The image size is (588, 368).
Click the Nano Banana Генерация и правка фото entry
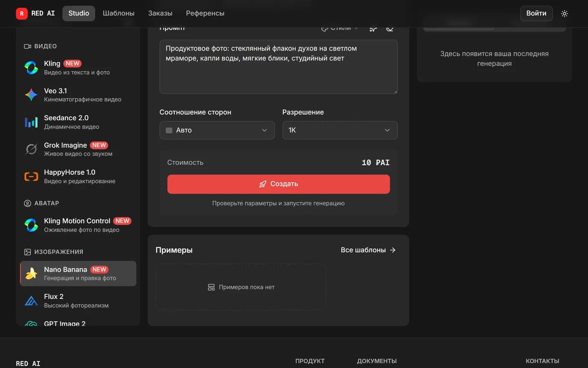point(78,274)
